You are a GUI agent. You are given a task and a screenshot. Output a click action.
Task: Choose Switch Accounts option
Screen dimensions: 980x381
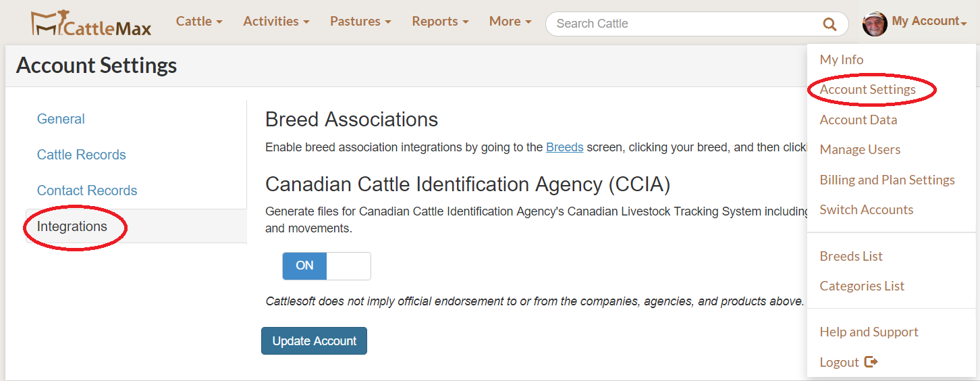867,209
